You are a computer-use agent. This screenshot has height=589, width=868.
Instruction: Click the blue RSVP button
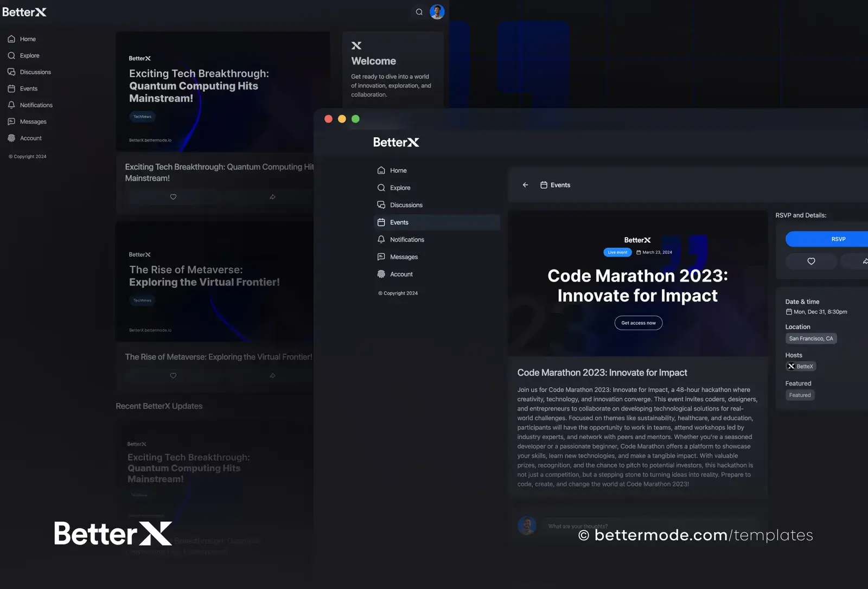tap(827, 239)
